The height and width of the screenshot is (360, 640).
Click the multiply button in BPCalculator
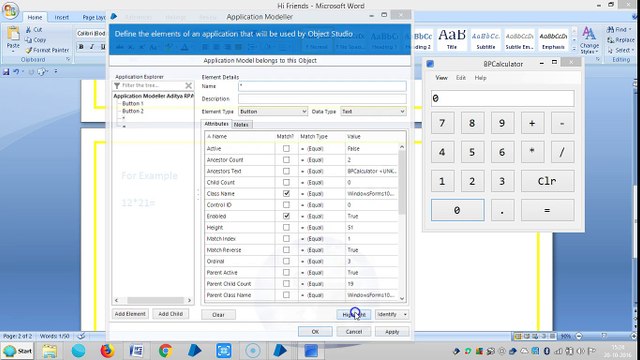pos(532,152)
